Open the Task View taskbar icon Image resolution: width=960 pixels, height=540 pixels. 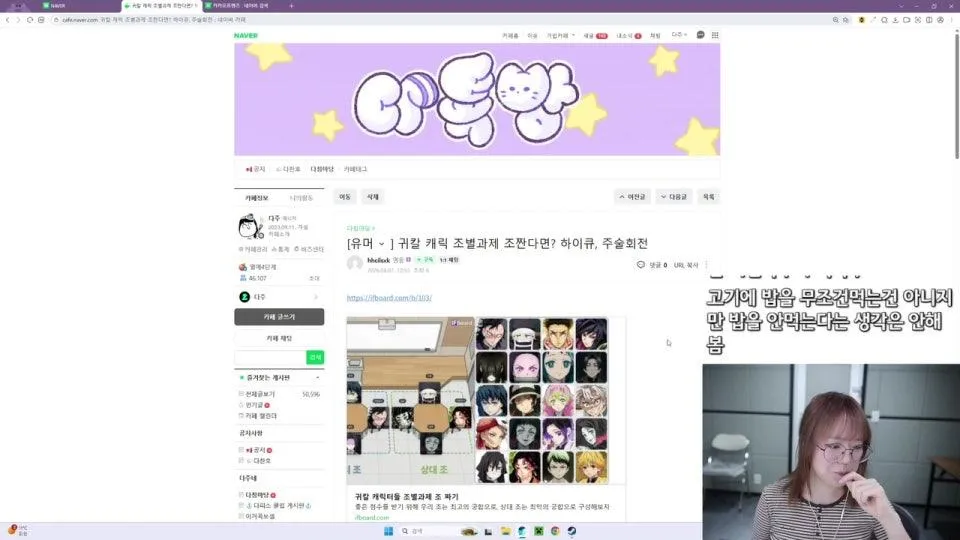point(488,531)
